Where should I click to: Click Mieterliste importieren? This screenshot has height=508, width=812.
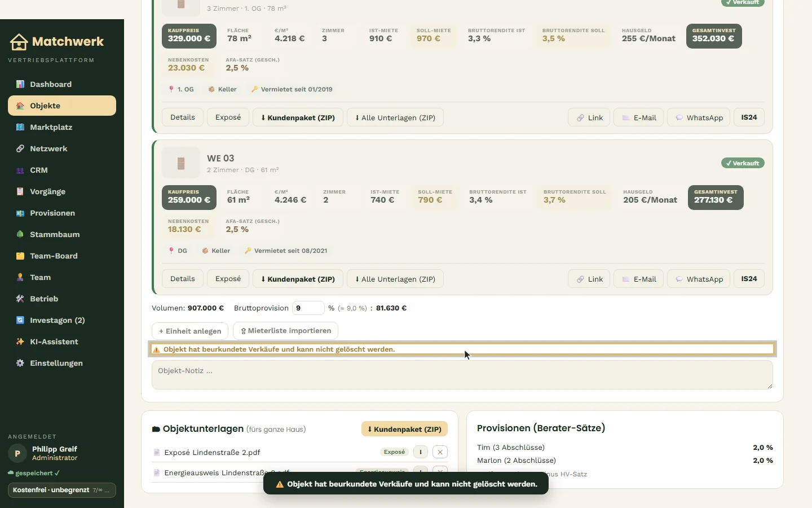click(285, 331)
